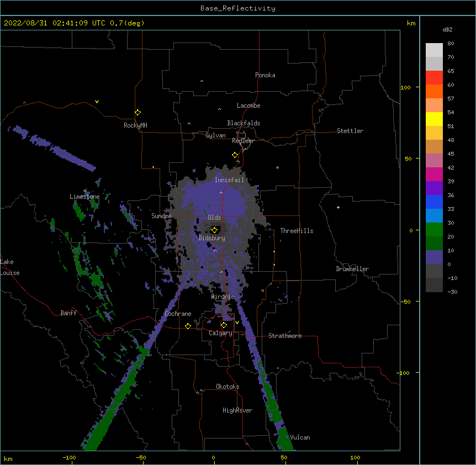Click the Vulcan town label

coord(300,437)
